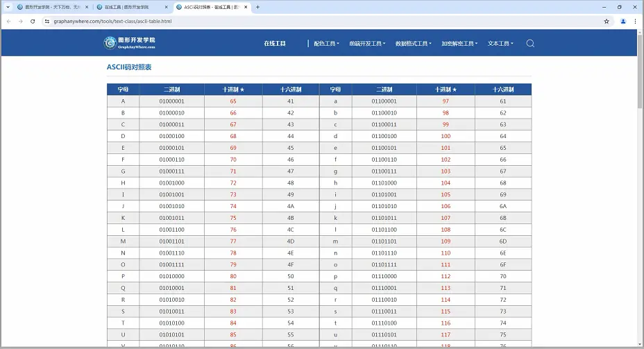Click the red decimal value 80
The image size is (644, 349).
pos(233,276)
